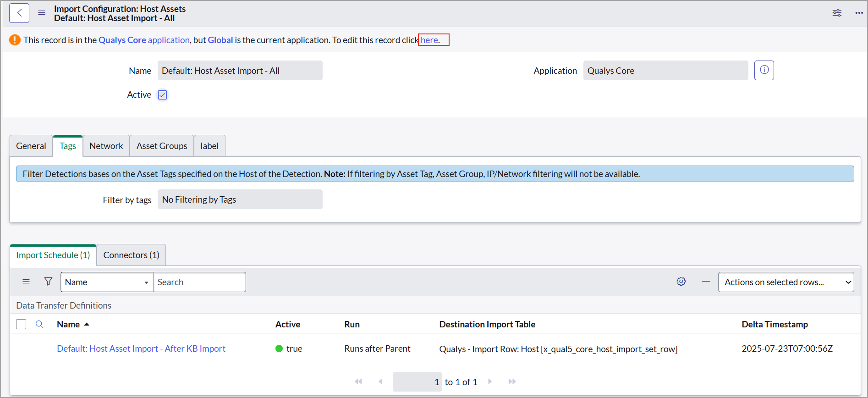Expand Actions on selected rows dropdown

pyautogui.click(x=786, y=282)
